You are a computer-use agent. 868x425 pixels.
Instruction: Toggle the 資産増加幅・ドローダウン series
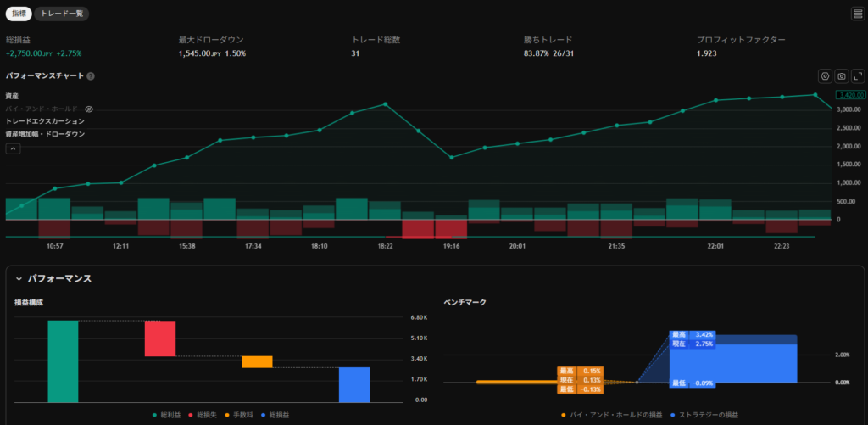[44, 134]
